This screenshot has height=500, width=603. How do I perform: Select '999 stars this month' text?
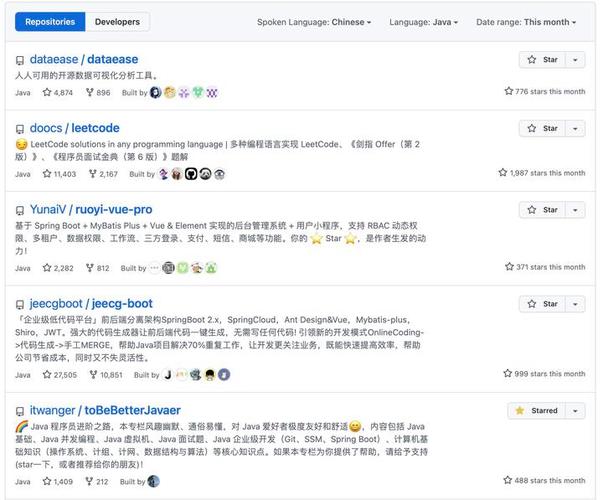550,374
